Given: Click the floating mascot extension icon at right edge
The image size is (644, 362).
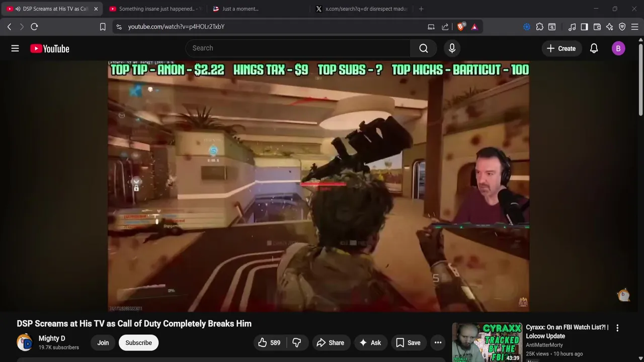Looking at the screenshot, I should [x=624, y=295].
